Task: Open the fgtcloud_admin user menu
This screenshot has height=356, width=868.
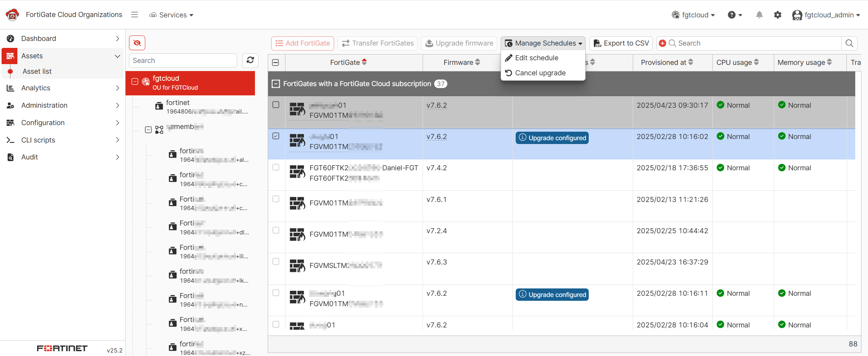Action: pos(826,15)
